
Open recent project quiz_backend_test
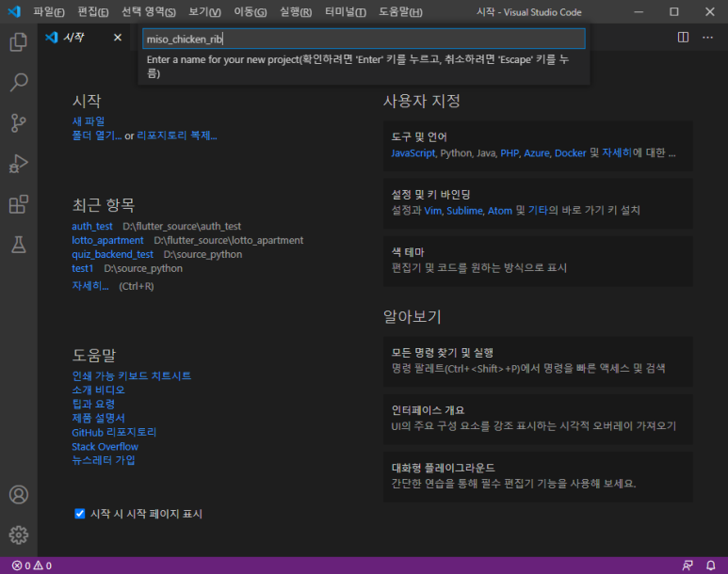coord(112,254)
